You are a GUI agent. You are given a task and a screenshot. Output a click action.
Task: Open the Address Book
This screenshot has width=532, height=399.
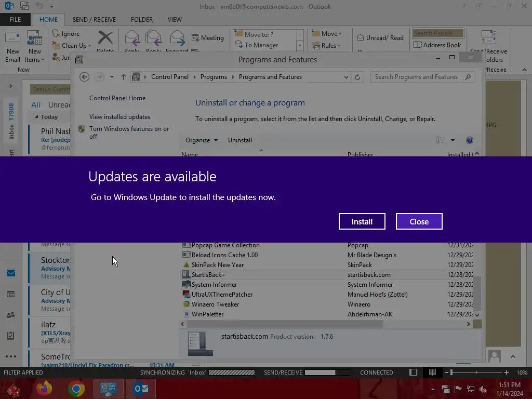(437, 45)
